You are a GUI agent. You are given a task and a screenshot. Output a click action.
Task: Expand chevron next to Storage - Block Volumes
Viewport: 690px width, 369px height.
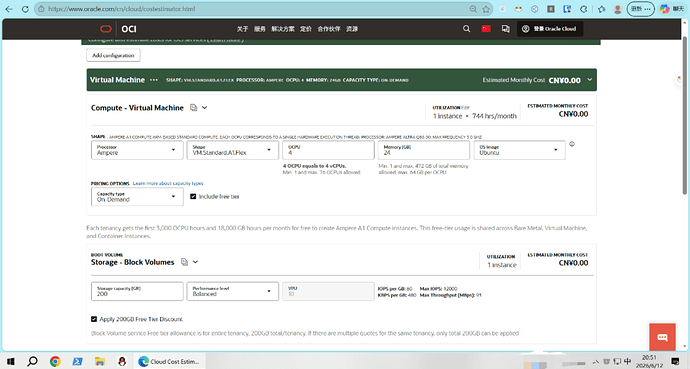(195, 262)
